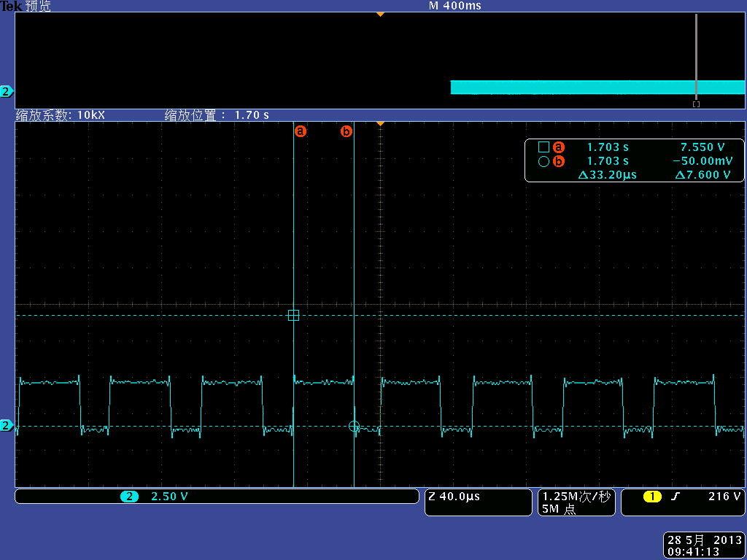Click the zoom window bracket in overview
Viewport: 747px width, 560px height.
(696, 104)
